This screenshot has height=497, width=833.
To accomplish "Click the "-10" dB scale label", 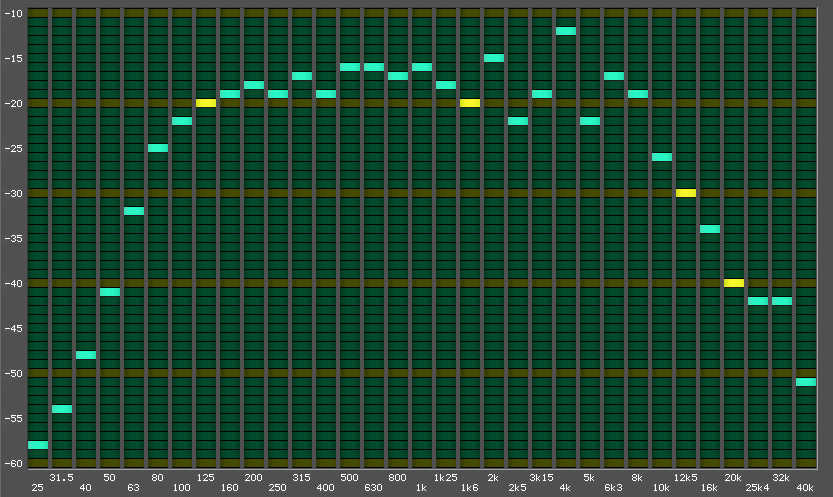I will coord(14,13).
